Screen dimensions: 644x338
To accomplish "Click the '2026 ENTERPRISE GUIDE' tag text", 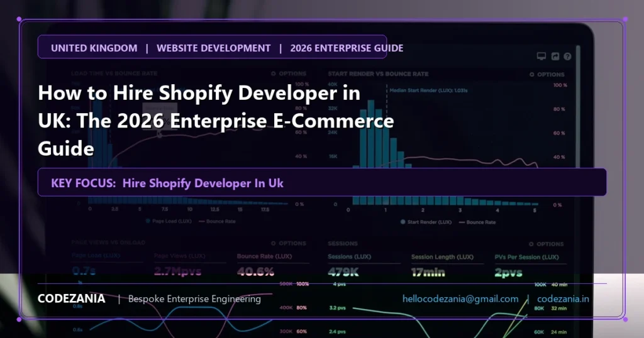I will pyautogui.click(x=347, y=48).
